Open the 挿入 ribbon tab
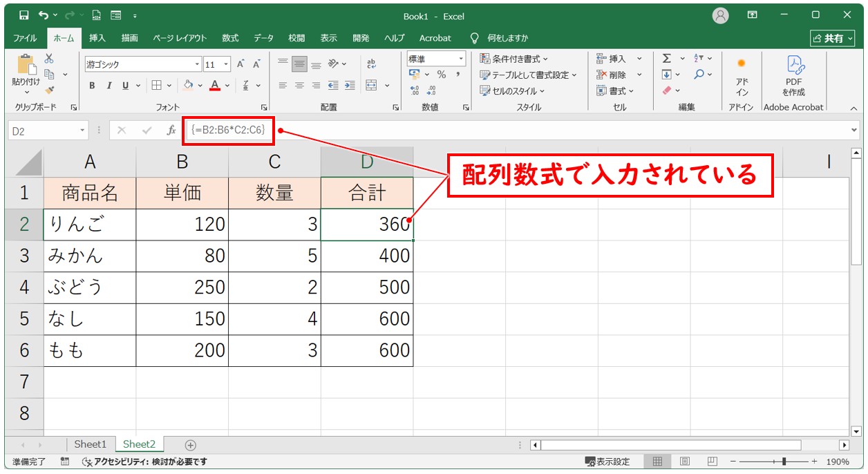 tap(97, 38)
